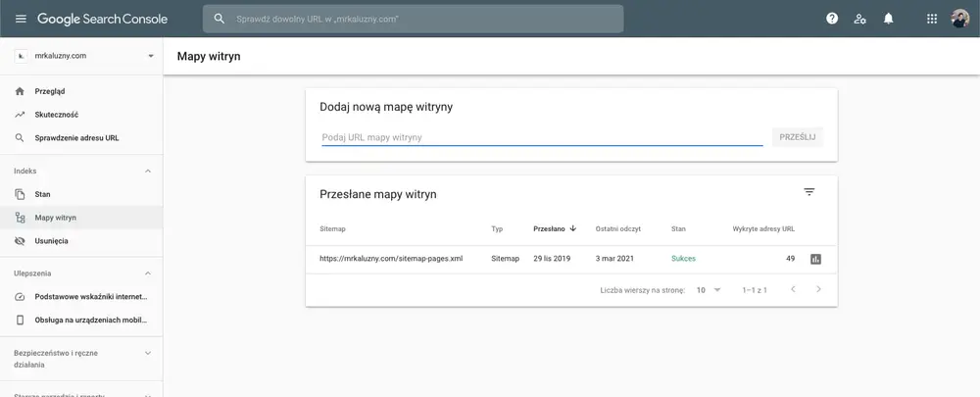
Task: Click the search magnifier icon in URL bar
Action: click(219, 19)
